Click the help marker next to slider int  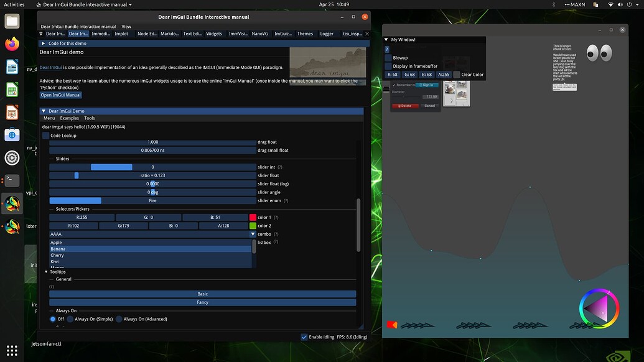[280, 167]
